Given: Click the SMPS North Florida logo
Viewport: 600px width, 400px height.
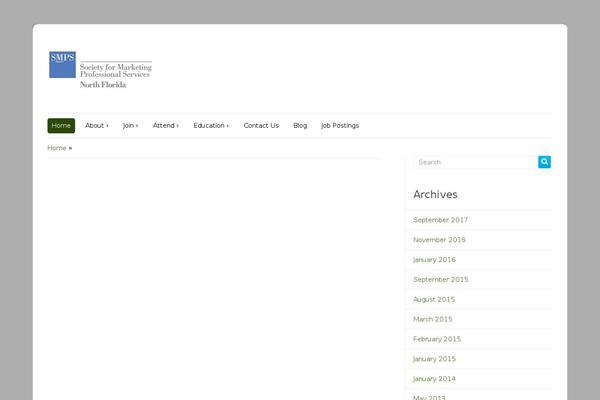Looking at the screenshot, I should tap(100, 70).
